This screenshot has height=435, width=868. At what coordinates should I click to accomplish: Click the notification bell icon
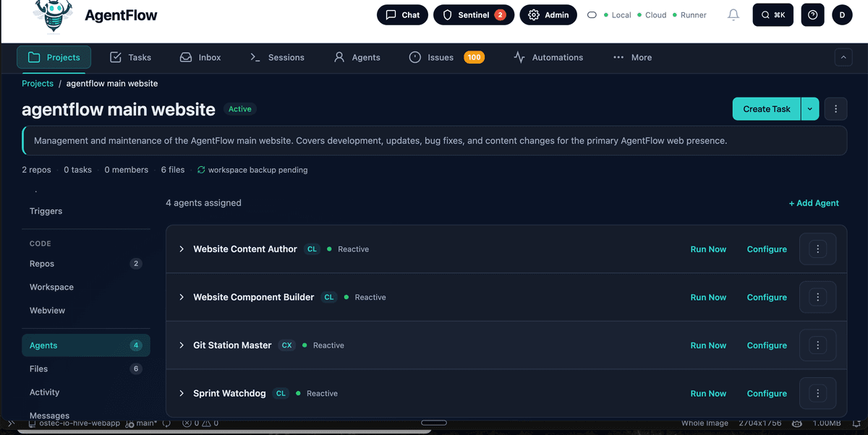[x=733, y=14]
